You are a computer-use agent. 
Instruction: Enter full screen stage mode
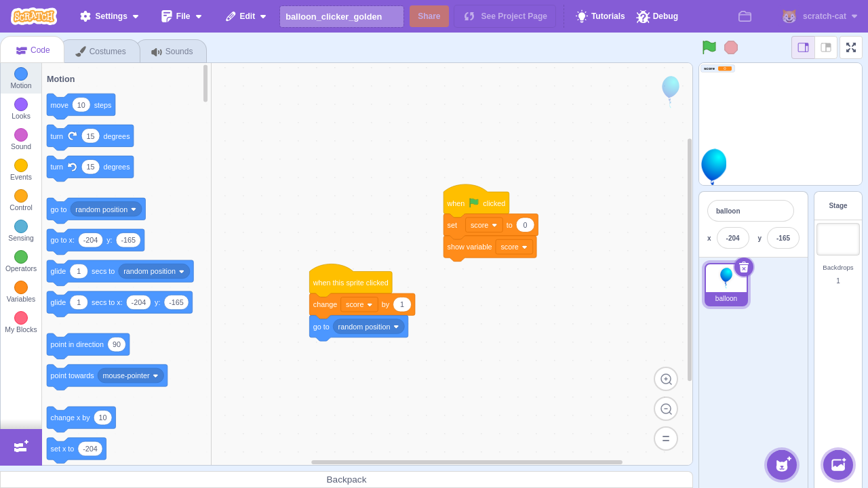[x=851, y=47]
